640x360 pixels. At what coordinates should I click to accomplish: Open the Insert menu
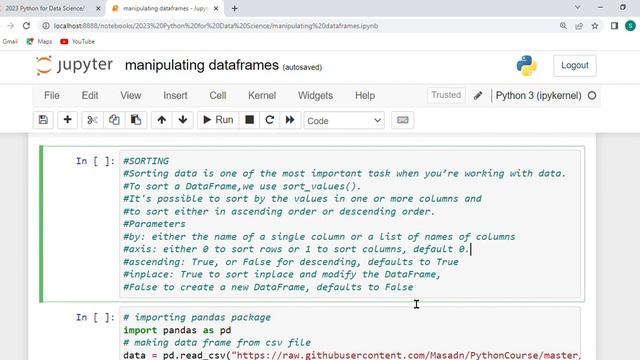pos(175,96)
